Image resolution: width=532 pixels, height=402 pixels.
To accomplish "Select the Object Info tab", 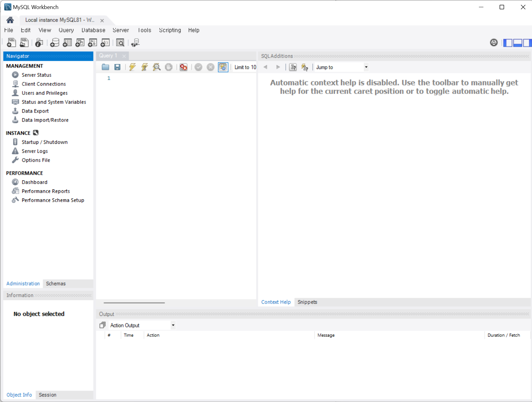I will [x=19, y=395].
